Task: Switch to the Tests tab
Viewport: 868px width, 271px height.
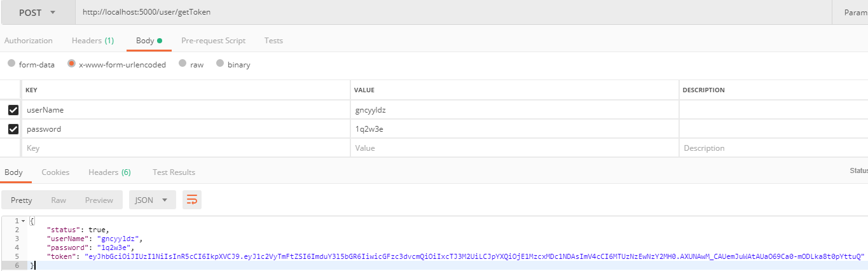Action: tap(273, 41)
